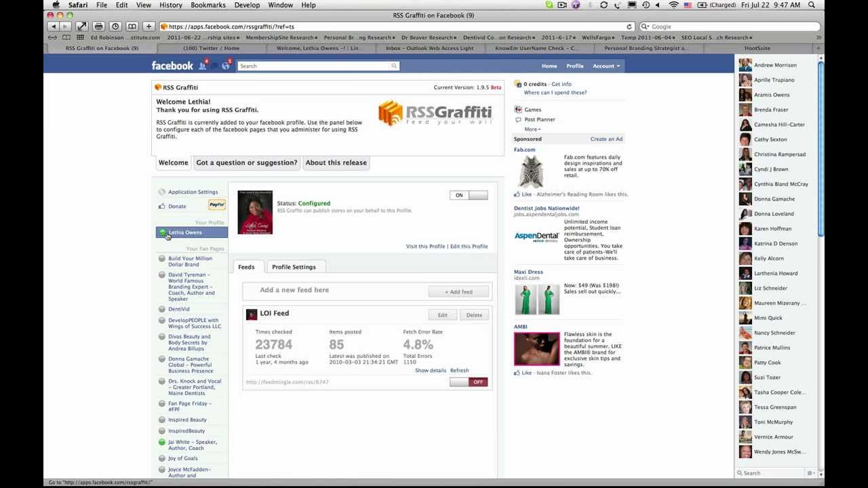Click the printer icon in Safari toolbar
The width and height of the screenshot is (868, 488).
98,26
